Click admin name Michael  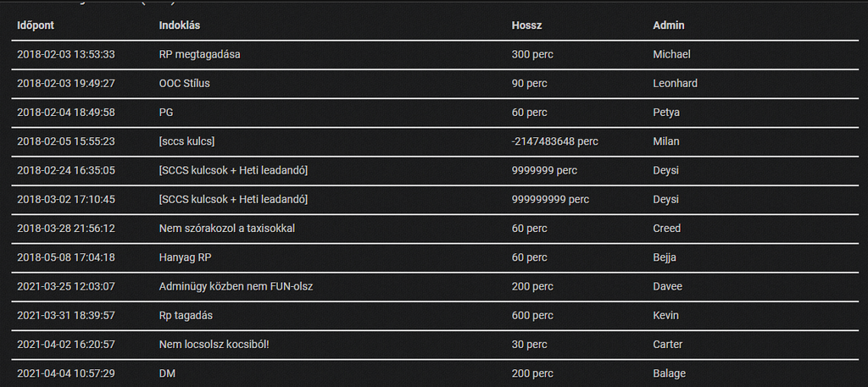(671, 54)
